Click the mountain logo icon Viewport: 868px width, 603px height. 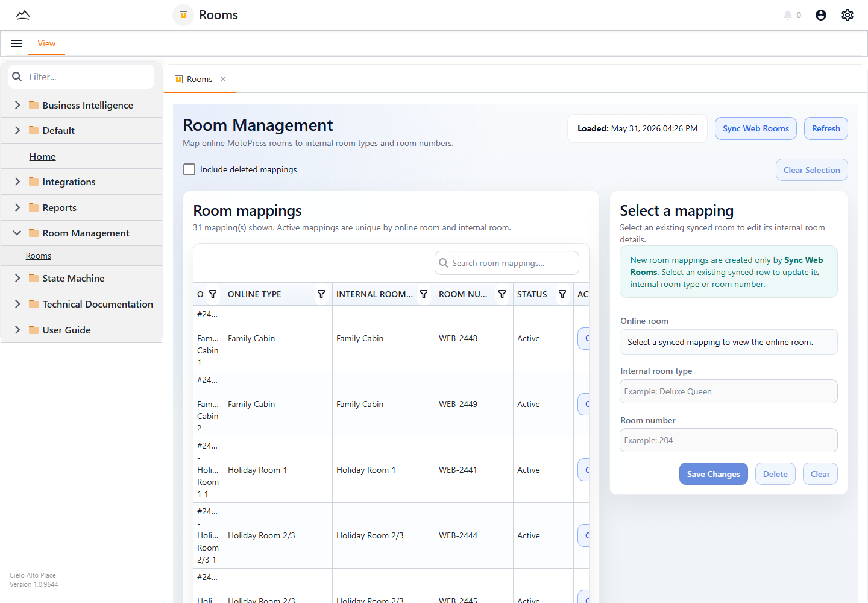click(23, 15)
